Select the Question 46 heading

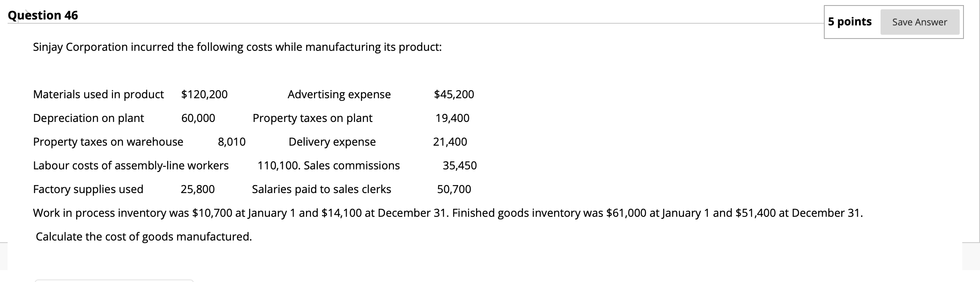(43, 15)
